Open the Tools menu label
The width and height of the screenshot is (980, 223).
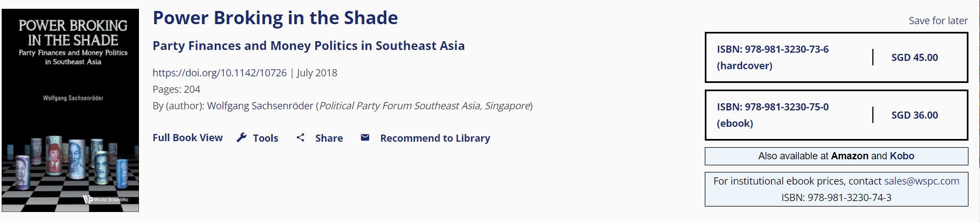[265, 138]
